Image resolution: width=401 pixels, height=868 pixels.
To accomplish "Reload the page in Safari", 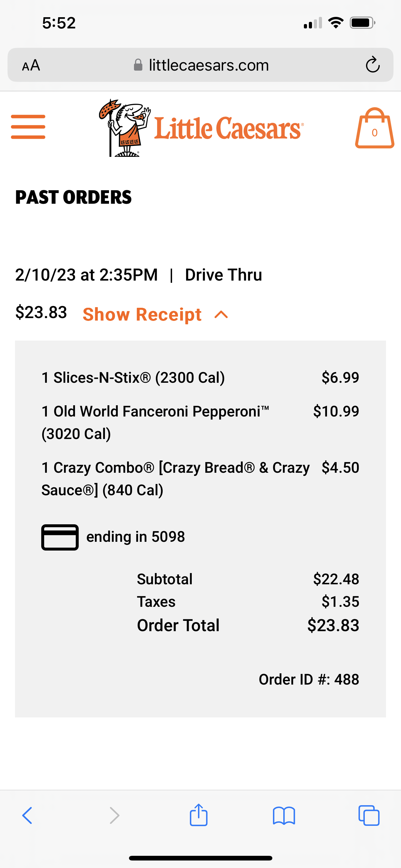I will [x=373, y=65].
